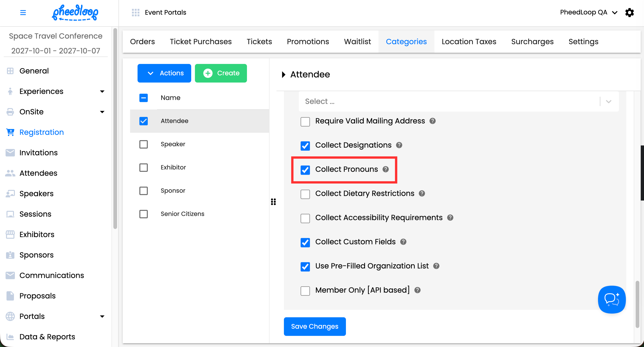Open the Actions dropdown button

164,73
